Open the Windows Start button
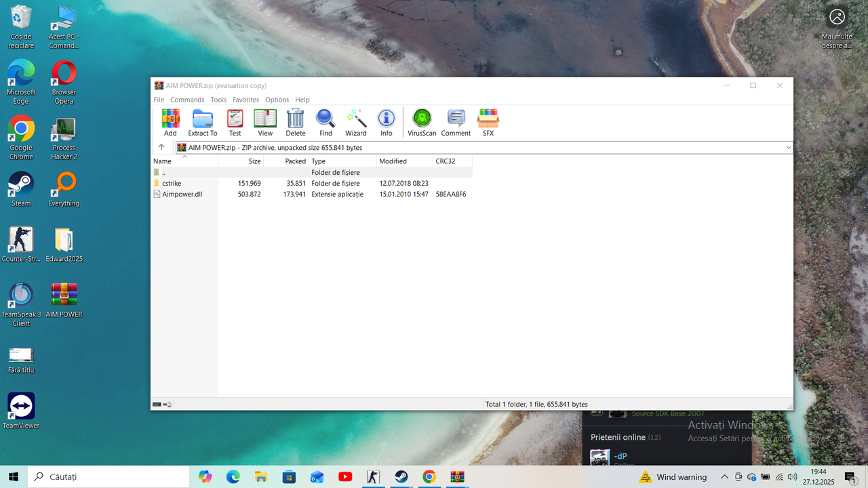 click(13, 476)
